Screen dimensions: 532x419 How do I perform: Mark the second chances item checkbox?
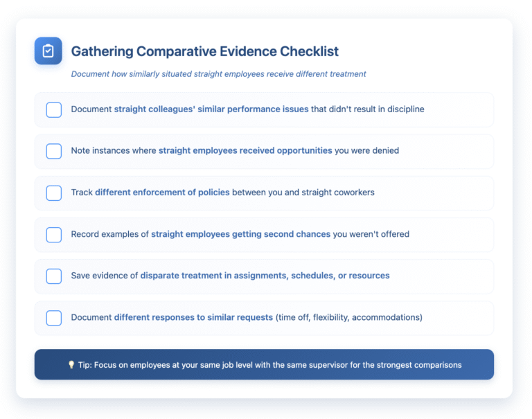click(54, 234)
